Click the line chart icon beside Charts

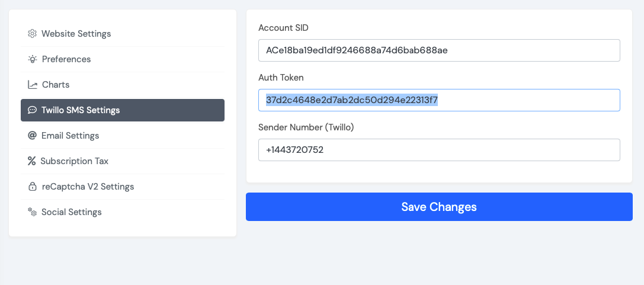click(33, 85)
